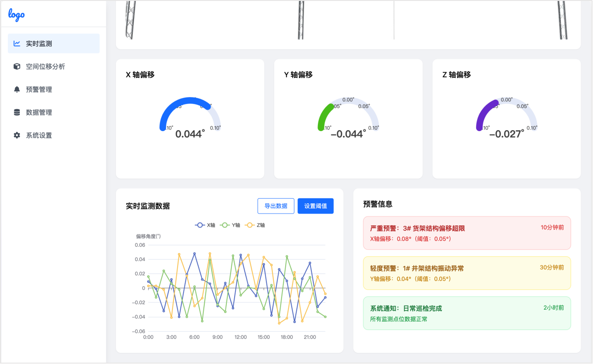Toggle the Y轴 series in chart legend
The height and width of the screenshot is (364, 593).
(230, 225)
